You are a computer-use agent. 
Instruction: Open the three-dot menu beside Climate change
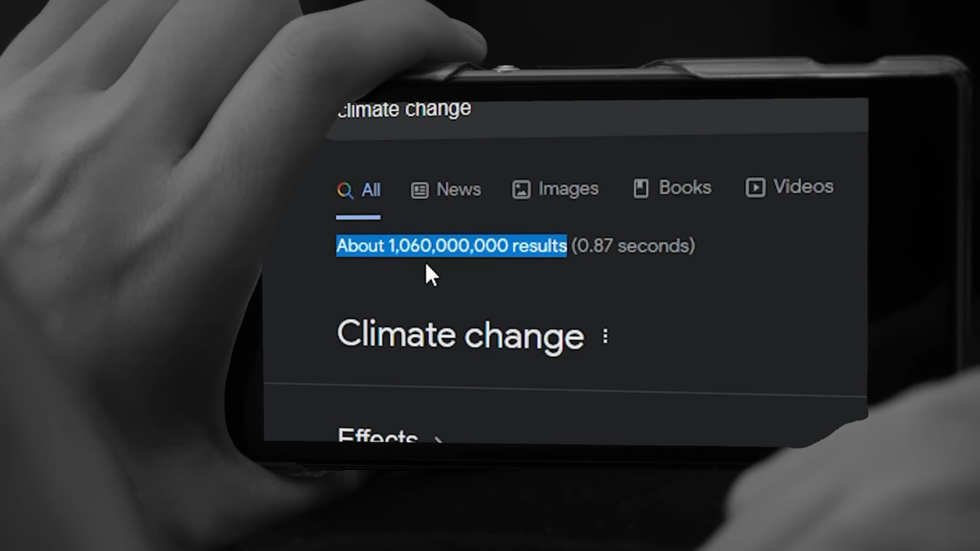tap(605, 336)
